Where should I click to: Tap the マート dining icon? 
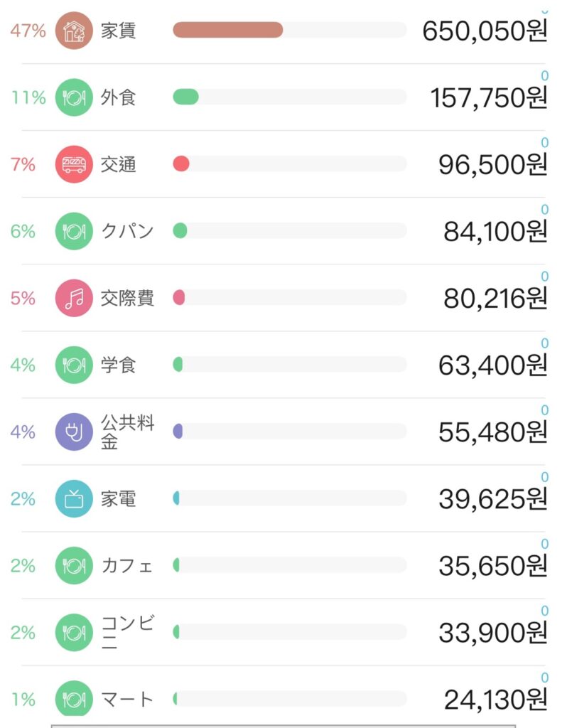(74, 698)
